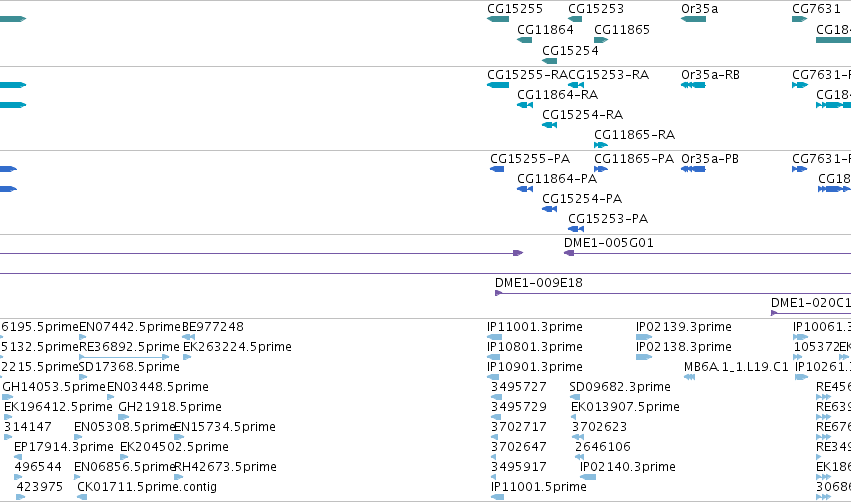851x502 pixels.
Task: Select the Or35a-RB transcript arrow
Action: [693, 85]
